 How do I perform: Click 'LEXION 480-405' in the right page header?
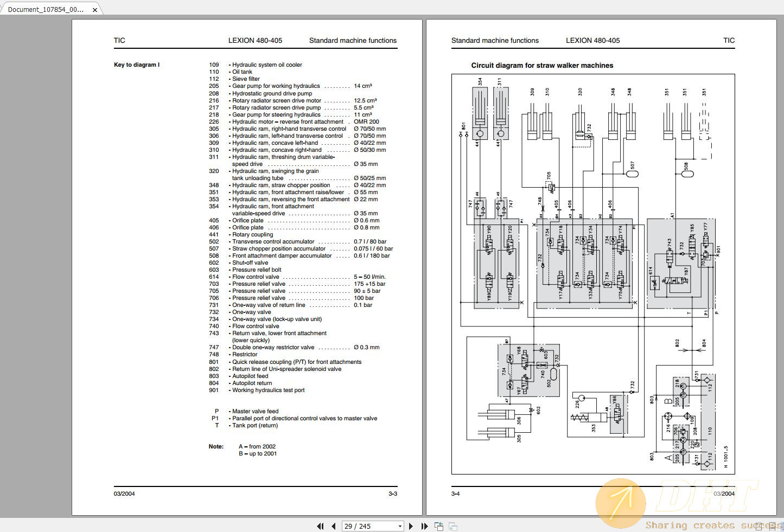pos(592,40)
